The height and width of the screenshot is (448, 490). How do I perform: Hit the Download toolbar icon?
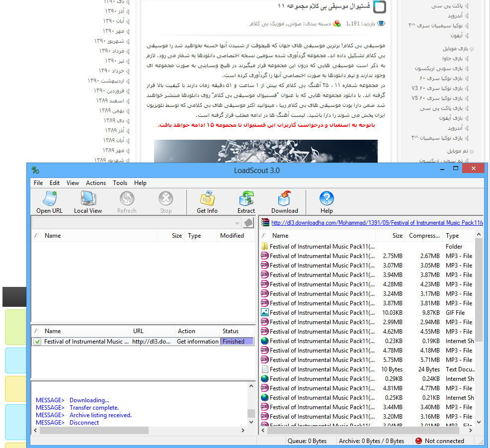click(284, 199)
